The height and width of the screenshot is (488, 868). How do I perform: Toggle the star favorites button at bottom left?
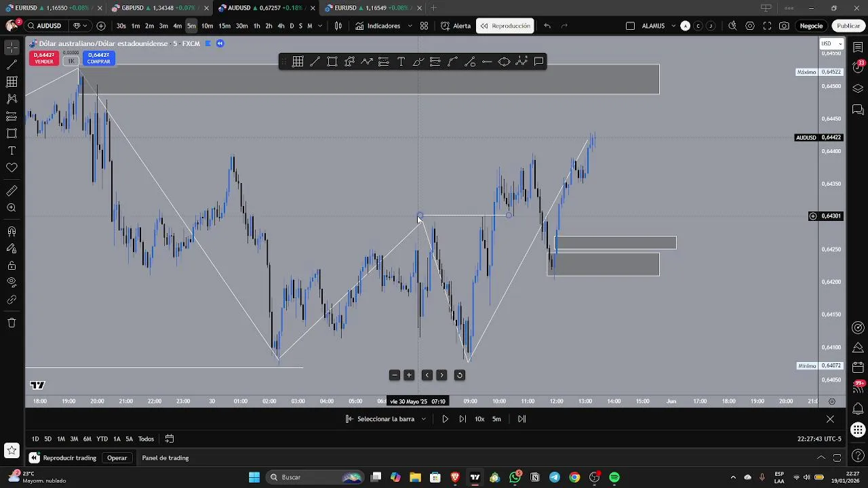point(12,450)
